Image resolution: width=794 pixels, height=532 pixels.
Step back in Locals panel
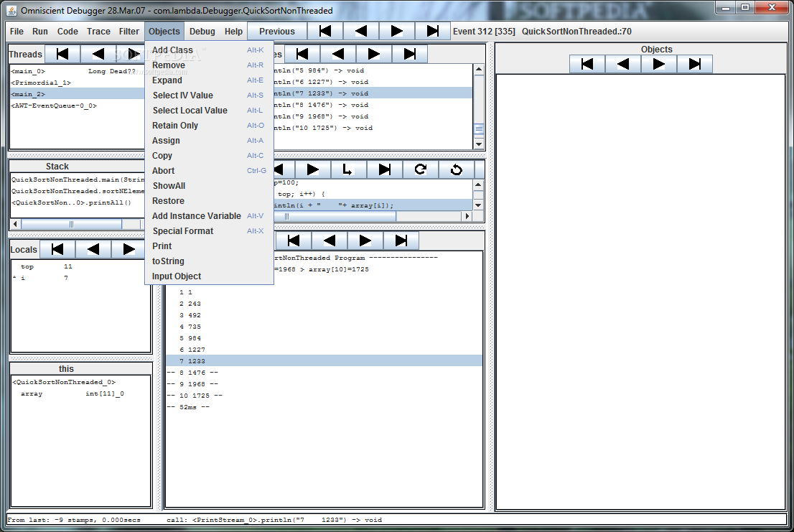pyautogui.click(x=93, y=249)
